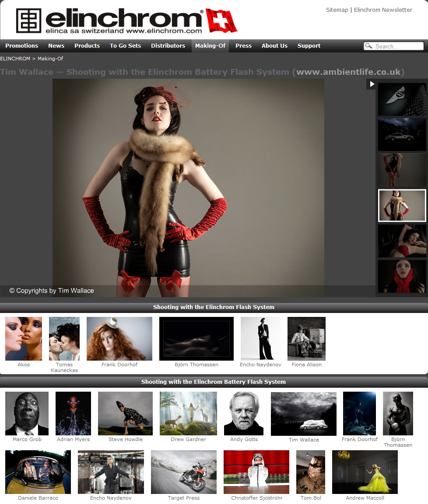Click the search magnifier icon

coord(369,46)
